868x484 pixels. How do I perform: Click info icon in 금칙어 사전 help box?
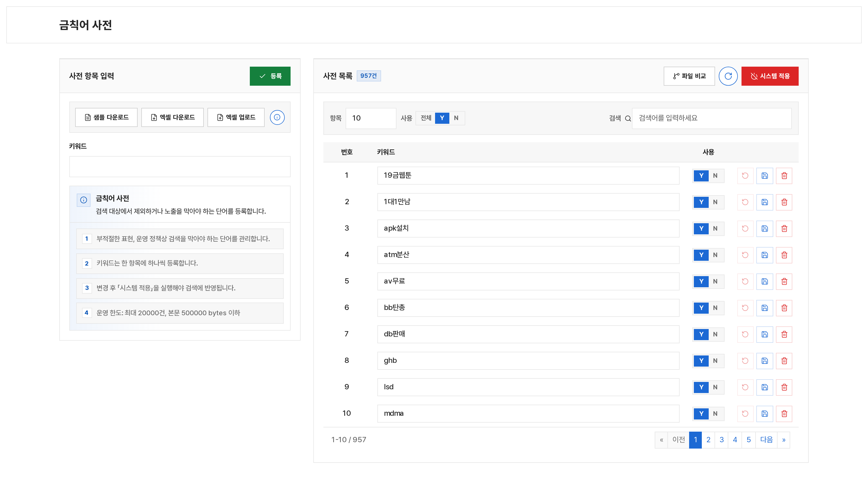click(x=83, y=200)
